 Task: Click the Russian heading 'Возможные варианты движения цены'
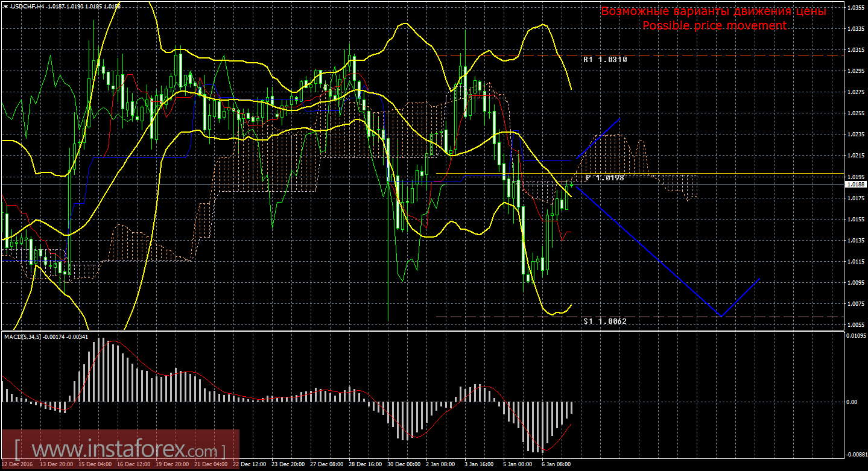[x=714, y=11]
